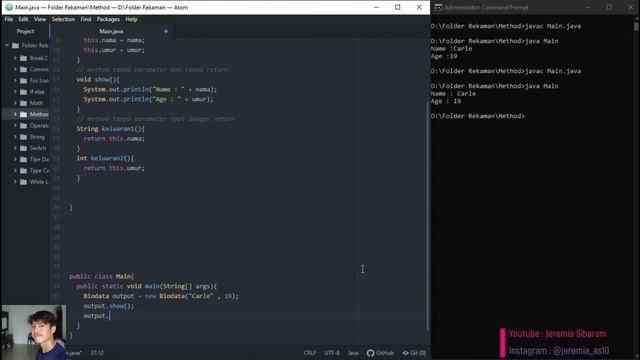640x360 pixels.
Task: Expand the For Loo... folder chevron
Action: coord(15,80)
